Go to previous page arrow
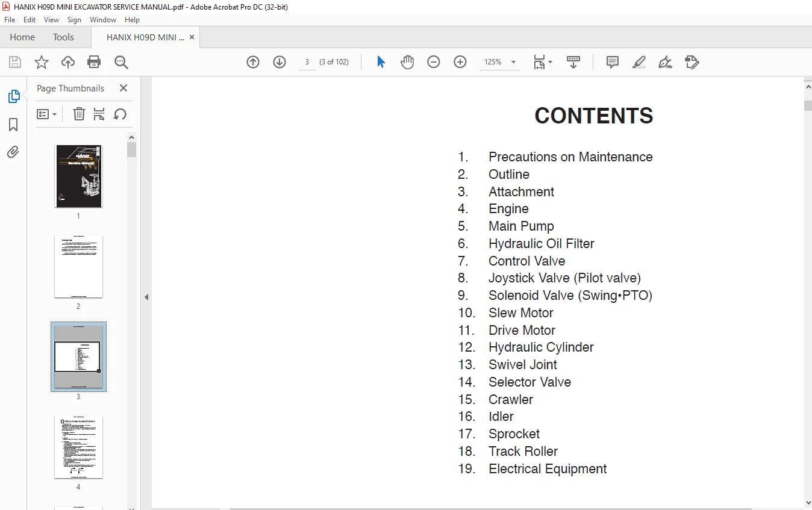The image size is (812, 510). point(253,62)
